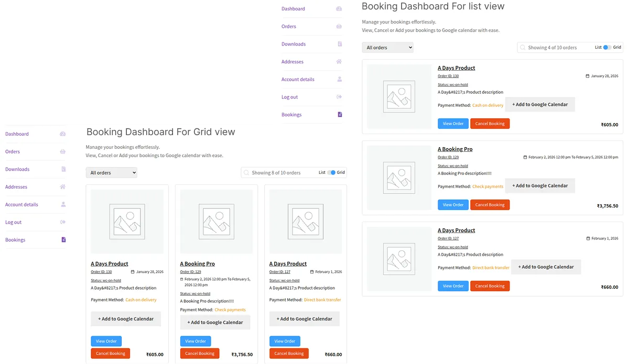Open Account details from the account menu

coord(297,79)
